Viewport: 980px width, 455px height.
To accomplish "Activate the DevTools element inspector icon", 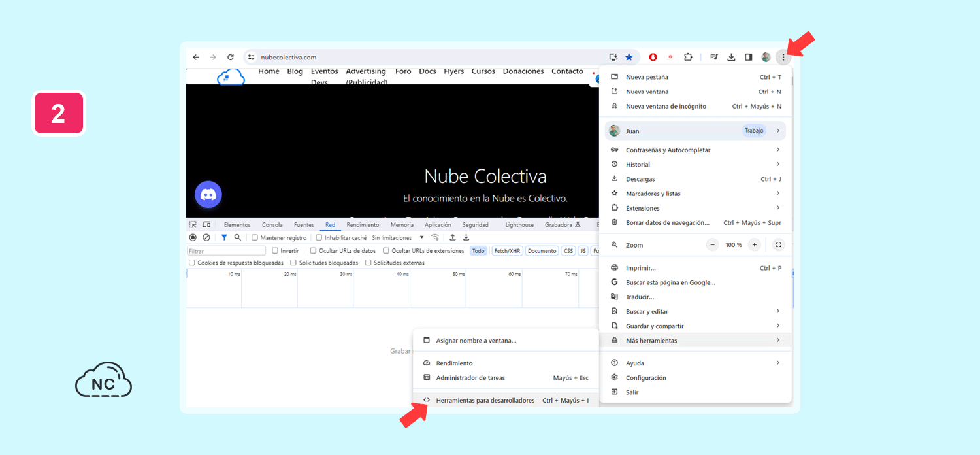I will (193, 225).
